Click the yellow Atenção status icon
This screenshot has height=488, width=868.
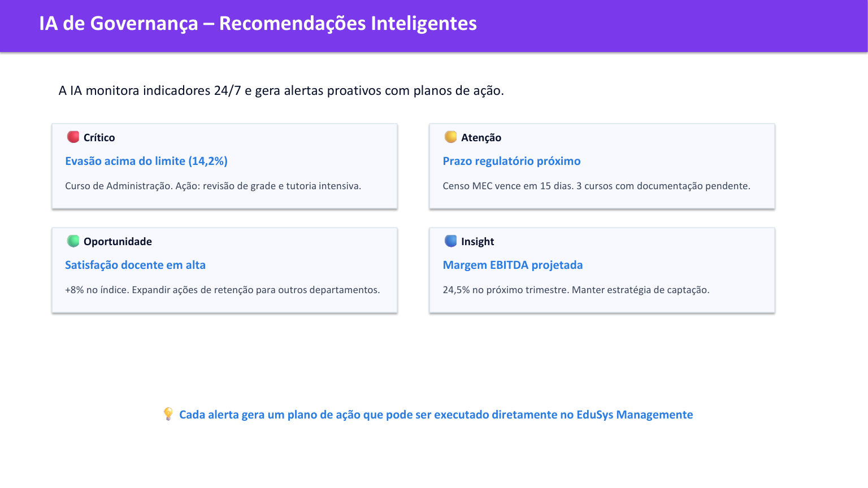point(451,137)
